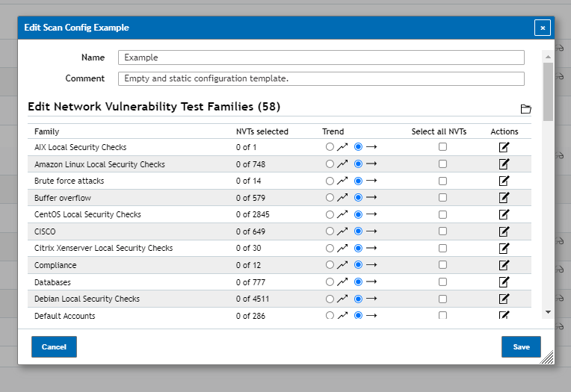Click the Trend column header

[x=333, y=131]
